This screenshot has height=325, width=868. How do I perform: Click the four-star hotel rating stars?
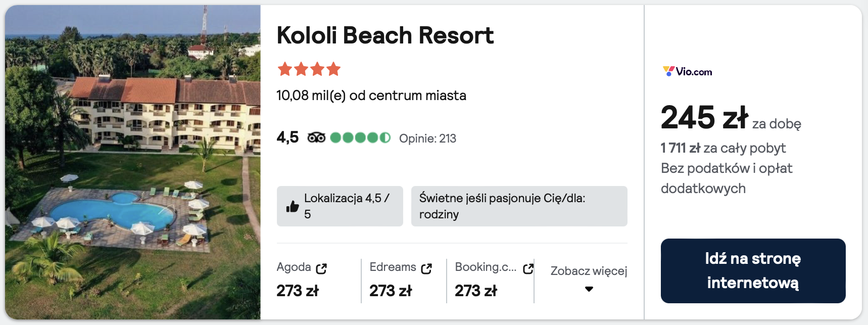(x=309, y=69)
